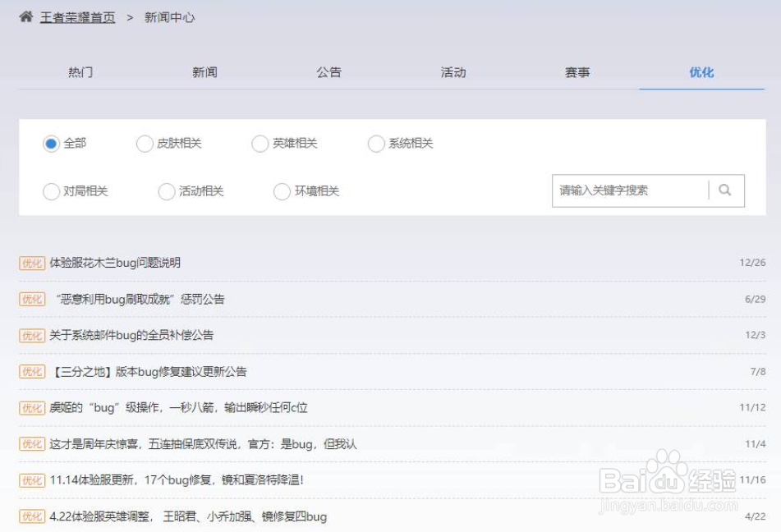Select the 优化 tab
Screen dimensions: 781x532
[x=702, y=72]
